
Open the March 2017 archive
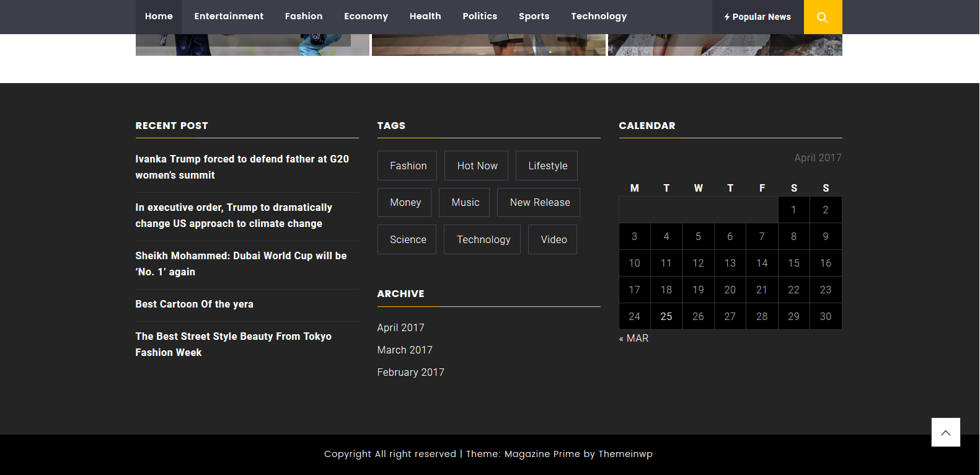[405, 350]
